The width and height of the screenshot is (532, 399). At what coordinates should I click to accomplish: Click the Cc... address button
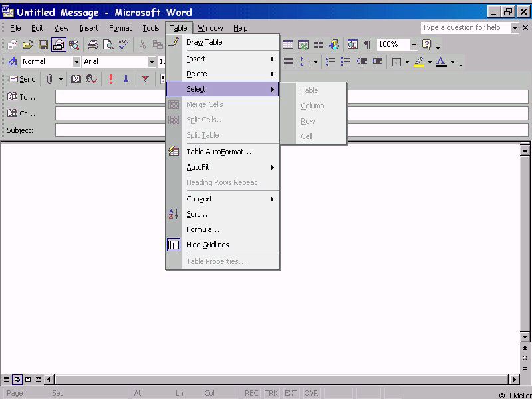pyautogui.click(x=21, y=113)
